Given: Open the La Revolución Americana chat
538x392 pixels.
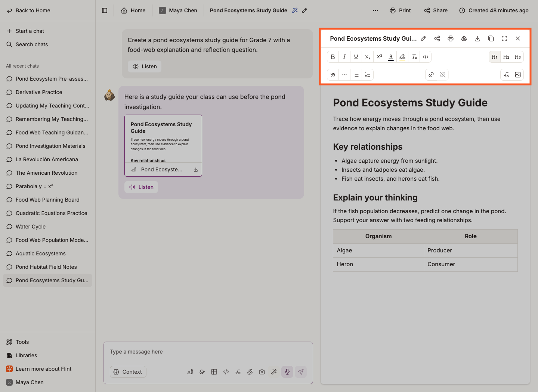Looking at the screenshot, I should [47, 159].
